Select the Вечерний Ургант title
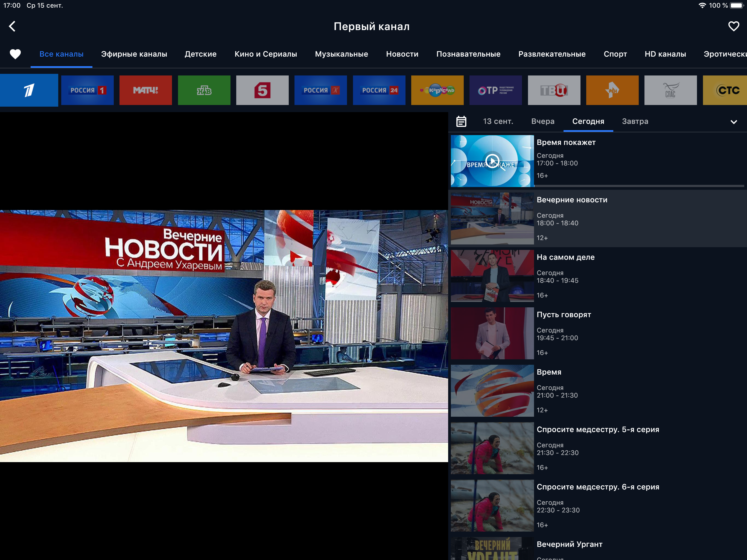The image size is (747, 560). (x=570, y=544)
